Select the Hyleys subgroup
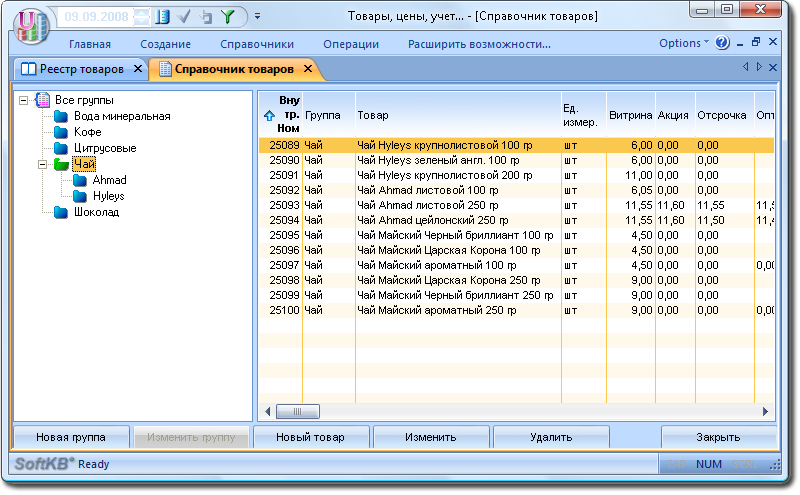Image resolution: width=800 pixels, height=495 pixels. pyautogui.click(x=109, y=196)
